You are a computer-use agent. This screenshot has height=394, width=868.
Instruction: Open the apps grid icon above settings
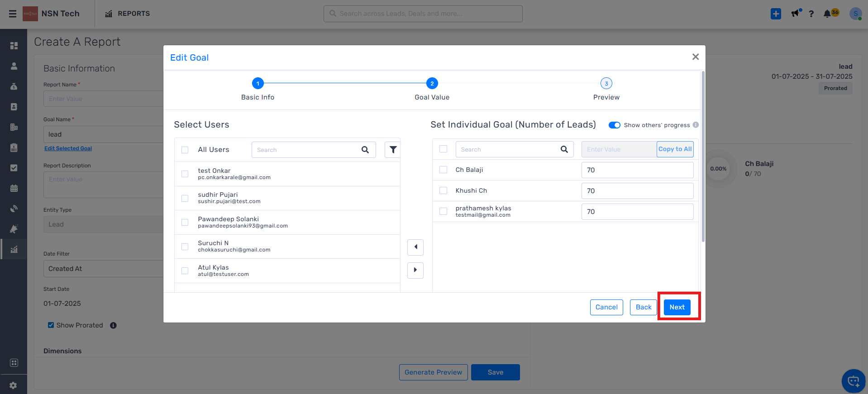point(14,363)
